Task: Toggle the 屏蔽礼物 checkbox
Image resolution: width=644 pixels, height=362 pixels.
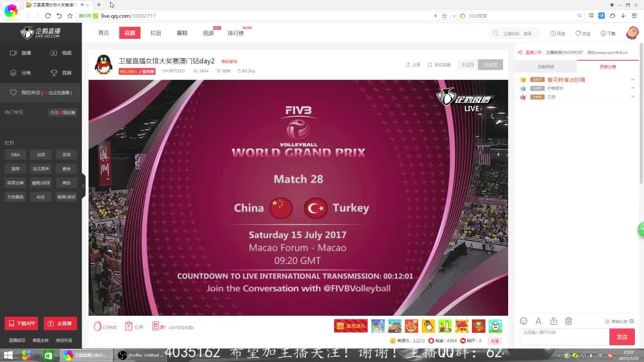Action: [x=607, y=321]
